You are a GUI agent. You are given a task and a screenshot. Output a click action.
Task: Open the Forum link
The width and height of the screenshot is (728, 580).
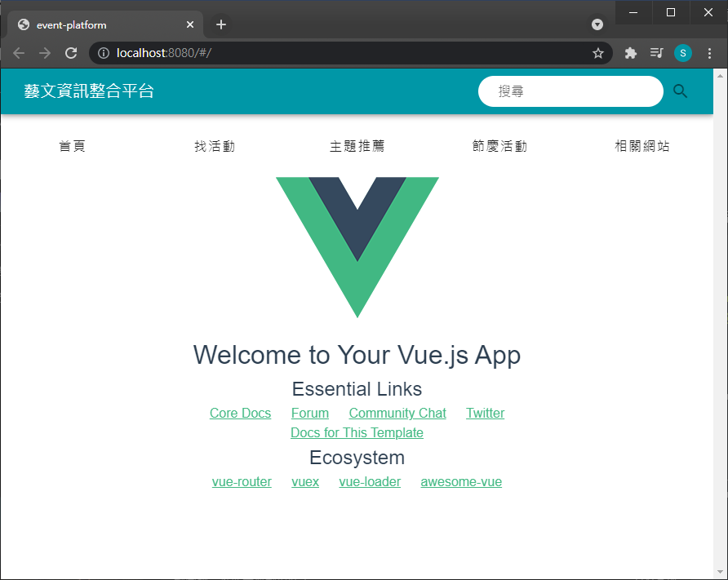pos(309,413)
